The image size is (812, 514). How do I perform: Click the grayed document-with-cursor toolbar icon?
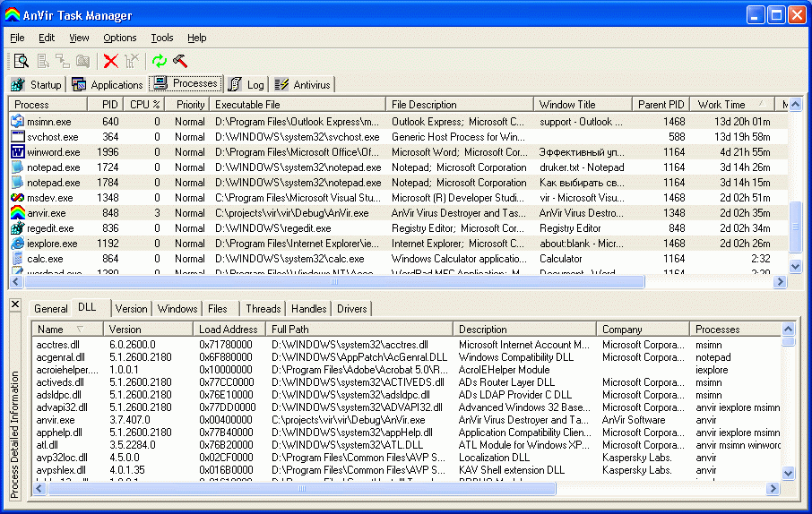pos(43,61)
